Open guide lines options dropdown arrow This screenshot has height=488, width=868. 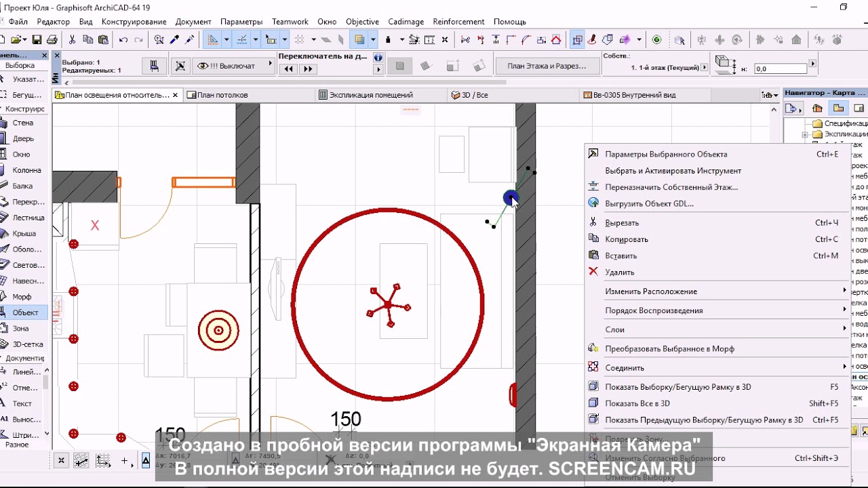pos(226,39)
